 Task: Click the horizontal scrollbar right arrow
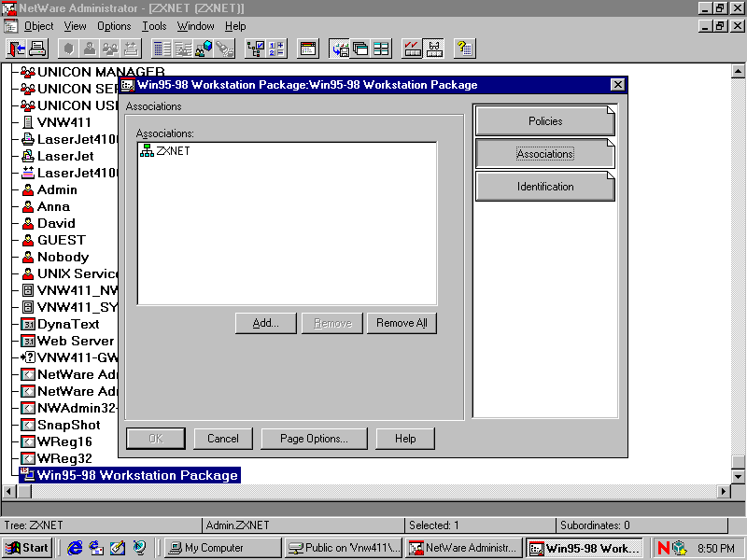[x=723, y=491]
